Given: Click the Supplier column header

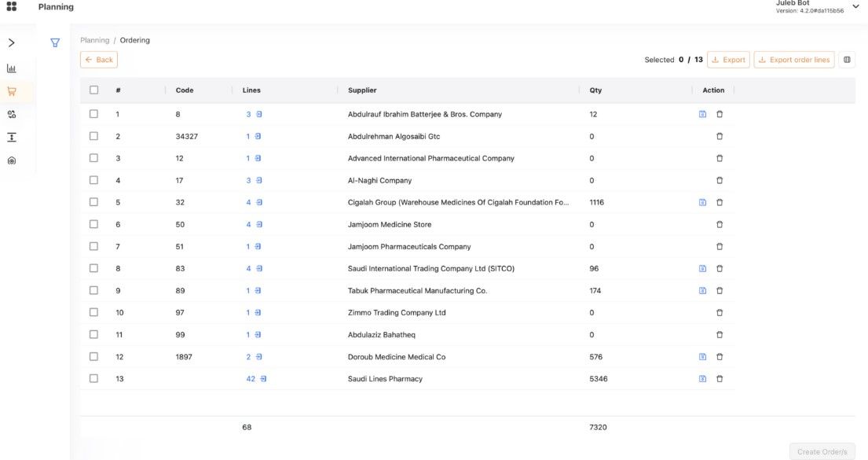Looking at the screenshot, I should tap(362, 90).
